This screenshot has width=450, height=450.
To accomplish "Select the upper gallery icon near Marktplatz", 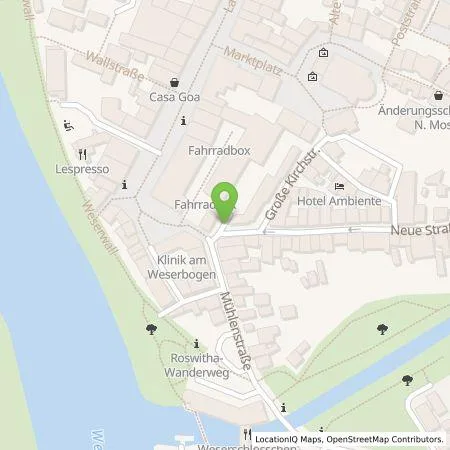I will pos(323,53).
